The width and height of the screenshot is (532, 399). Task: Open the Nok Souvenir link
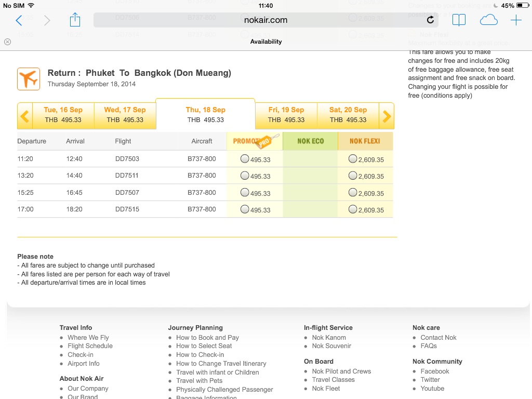point(331,346)
